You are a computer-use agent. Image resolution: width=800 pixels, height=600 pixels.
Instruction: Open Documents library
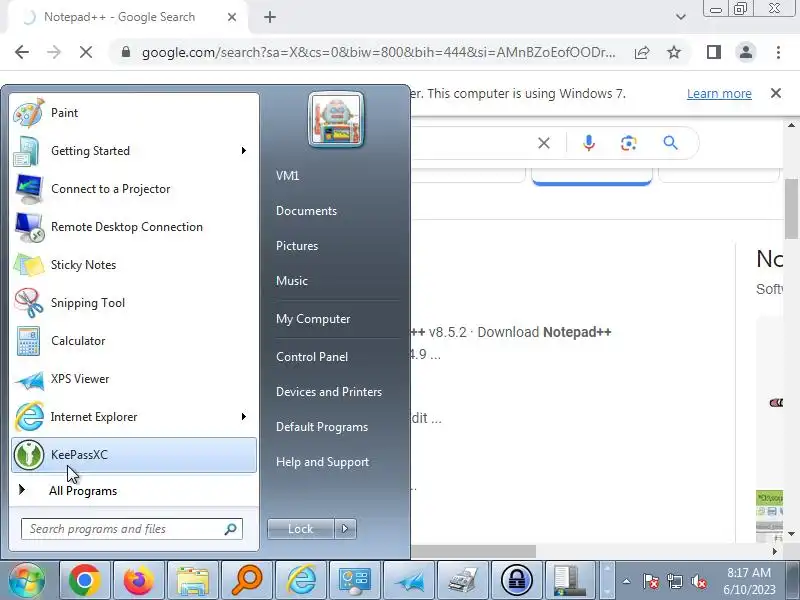click(x=306, y=211)
